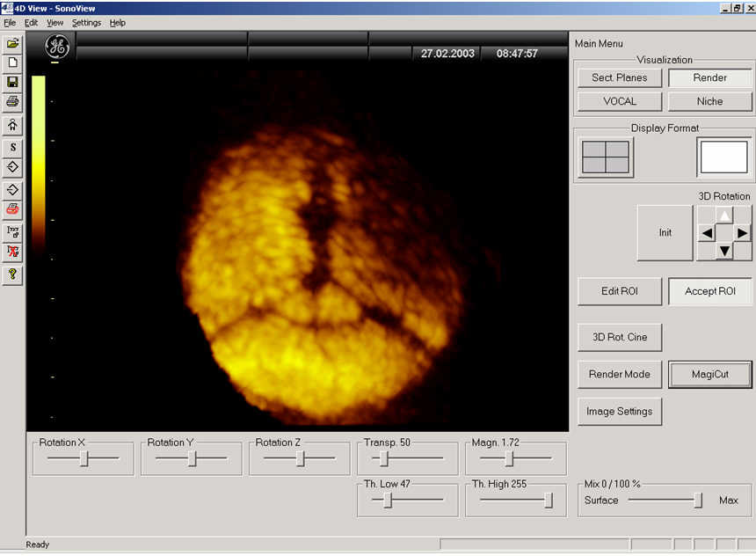
Task: Click the new blank document icon
Action: (x=12, y=62)
